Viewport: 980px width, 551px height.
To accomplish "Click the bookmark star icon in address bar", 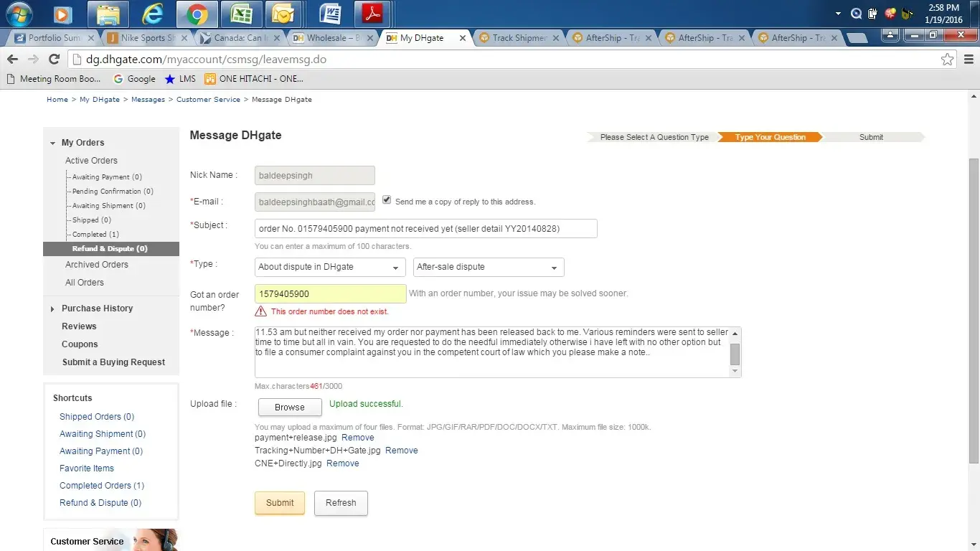I will [x=947, y=60].
